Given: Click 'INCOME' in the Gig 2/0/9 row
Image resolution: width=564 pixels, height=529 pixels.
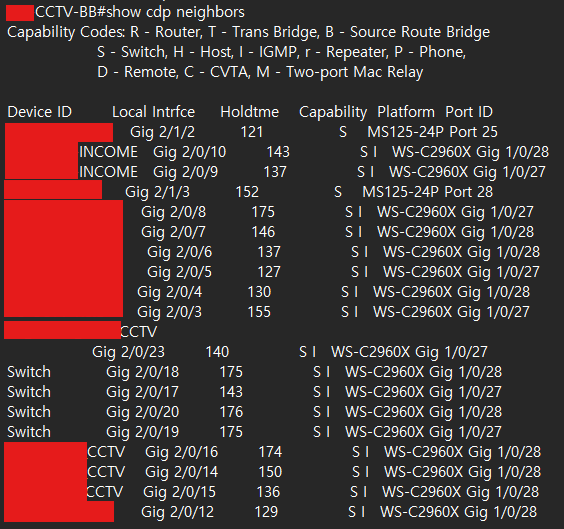Looking at the screenshot, I should 108,172.
